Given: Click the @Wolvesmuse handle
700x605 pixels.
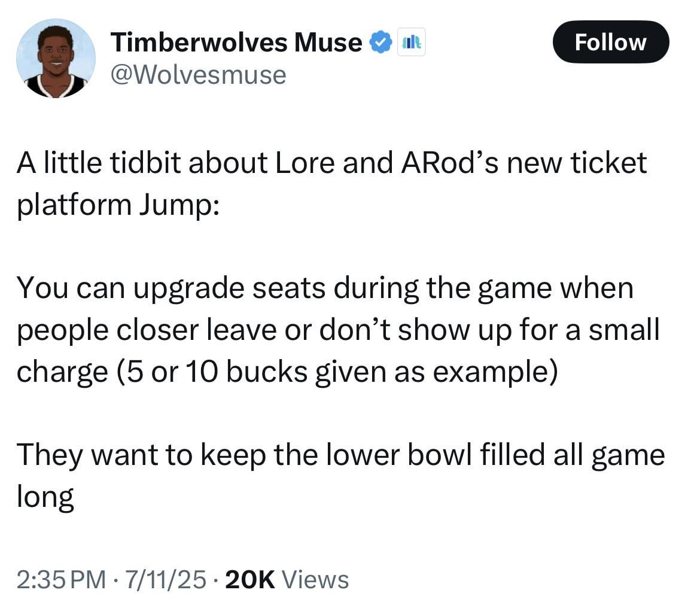Looking at the screenshot, I should (x=198, y=75).
